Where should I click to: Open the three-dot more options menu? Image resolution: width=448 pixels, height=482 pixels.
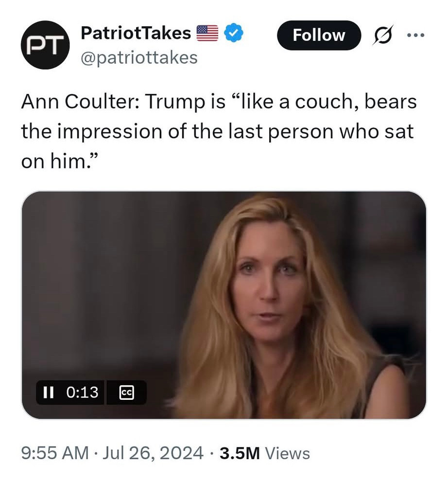point(415,35)
